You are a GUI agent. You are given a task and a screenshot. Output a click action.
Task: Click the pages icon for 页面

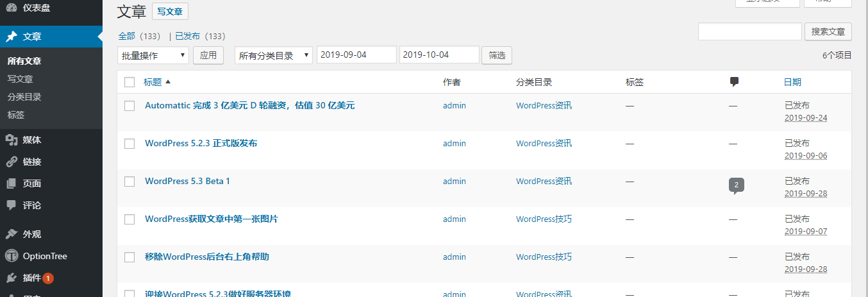coord(12,183)
